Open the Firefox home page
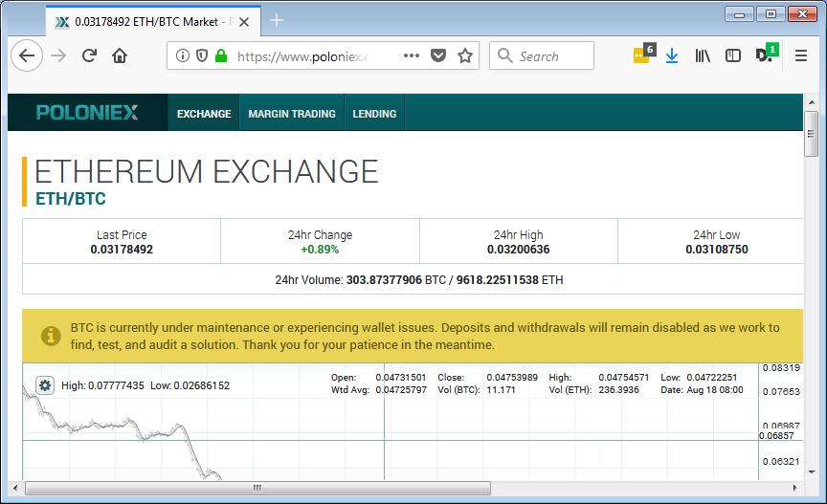 click(120, 55)
